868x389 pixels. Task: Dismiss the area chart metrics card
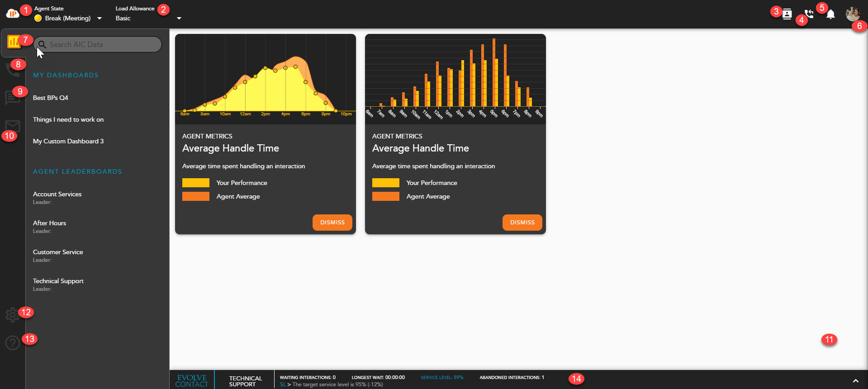click(332, 223)
